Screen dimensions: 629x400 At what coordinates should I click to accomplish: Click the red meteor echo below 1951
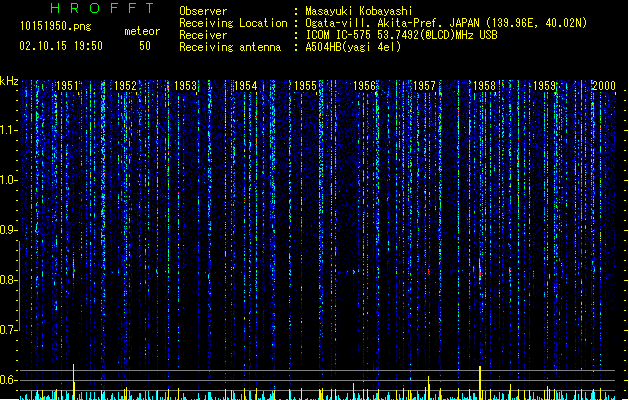point(74,270)
